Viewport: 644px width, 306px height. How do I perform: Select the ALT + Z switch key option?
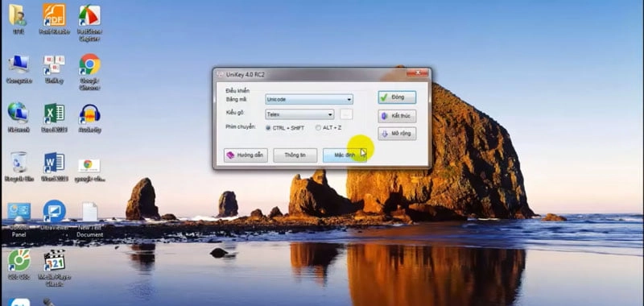point(328,128)
